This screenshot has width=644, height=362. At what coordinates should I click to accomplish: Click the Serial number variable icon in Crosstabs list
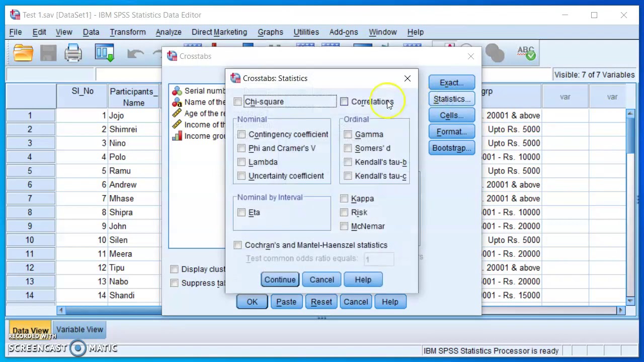coord(177,90)
